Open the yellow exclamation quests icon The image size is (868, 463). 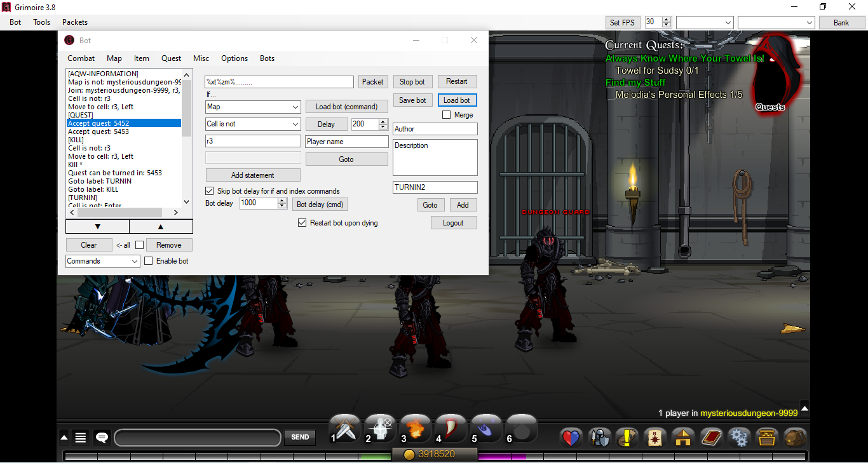click(x=627, y=438)
